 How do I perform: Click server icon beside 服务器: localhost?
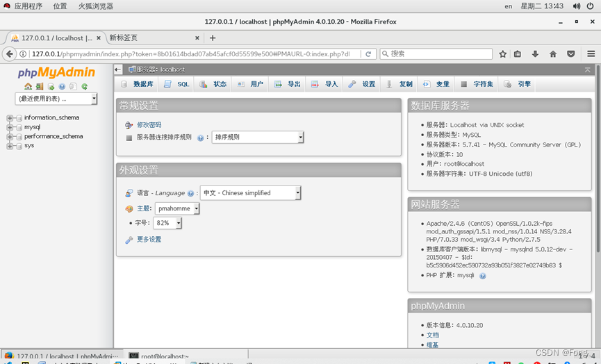pos(132,69)
